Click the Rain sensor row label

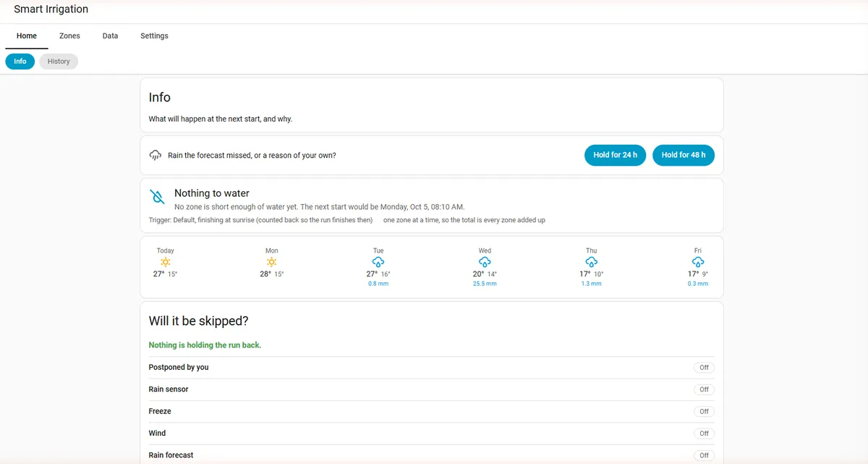tap(169, 389)
